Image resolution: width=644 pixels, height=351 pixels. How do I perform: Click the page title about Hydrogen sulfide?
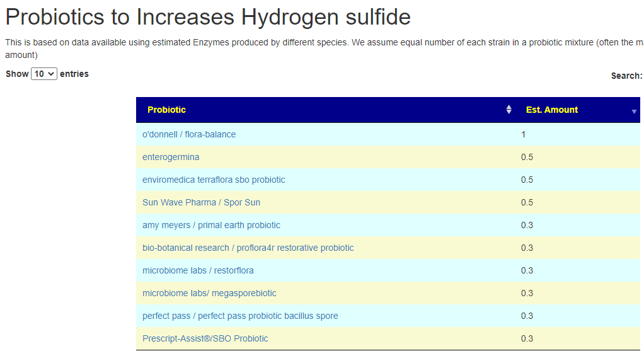tap(208, 17)
